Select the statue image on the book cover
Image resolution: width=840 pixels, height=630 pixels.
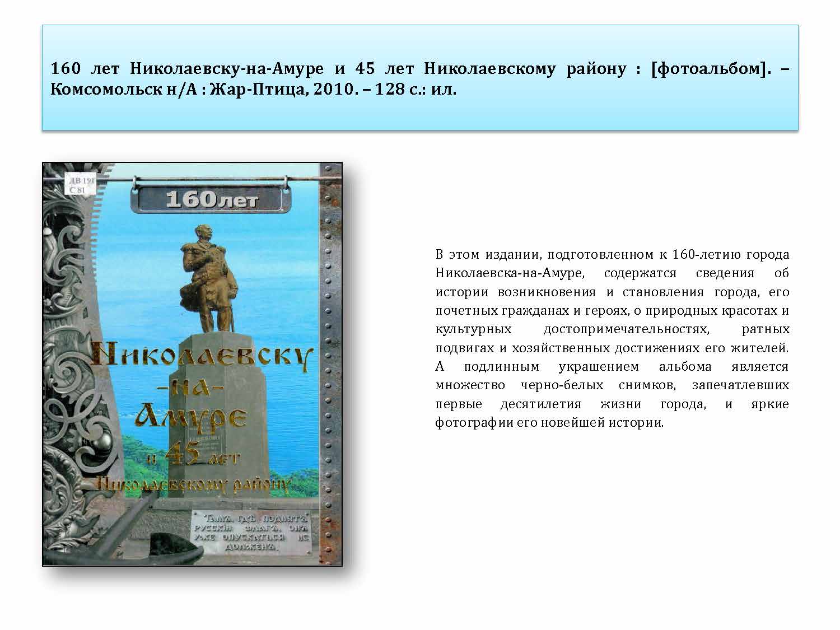[208, 274]
